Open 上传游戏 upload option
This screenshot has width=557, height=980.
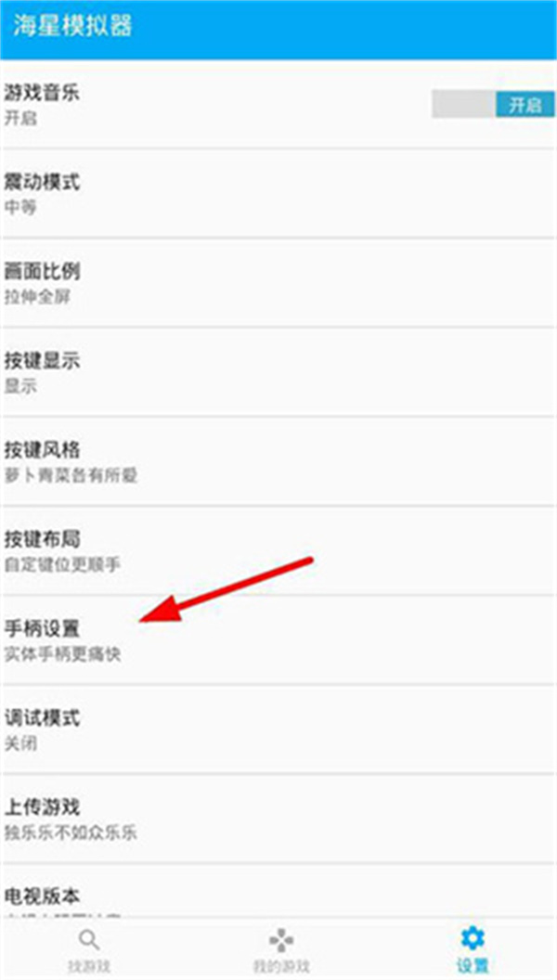(278, 819)
